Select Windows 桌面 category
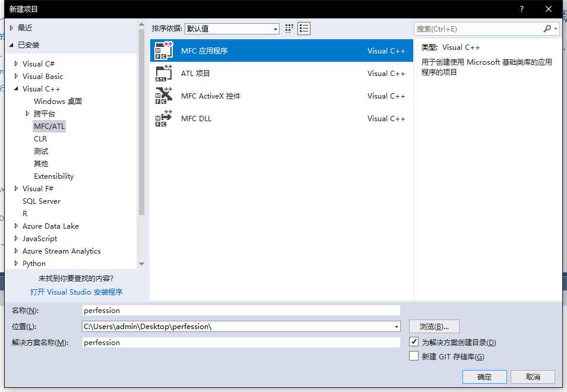Image resolution: width=567 pixels, height=392 pixels. click(x=58, y=101)
